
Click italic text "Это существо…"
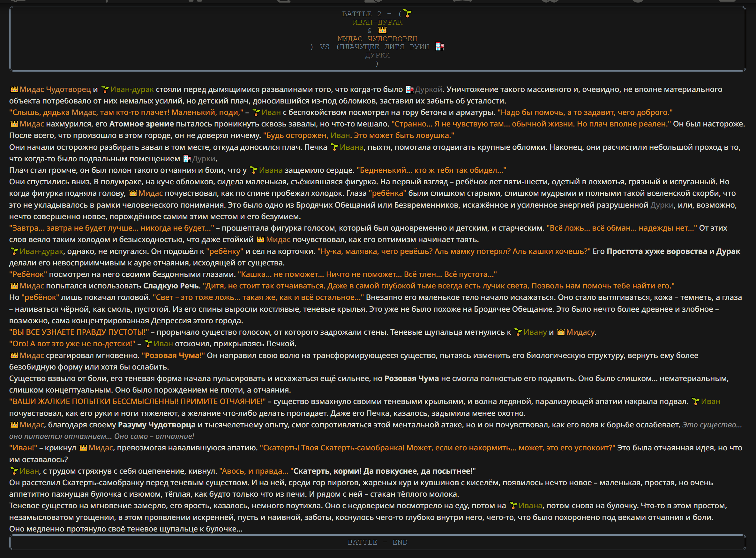click(712, 424)
